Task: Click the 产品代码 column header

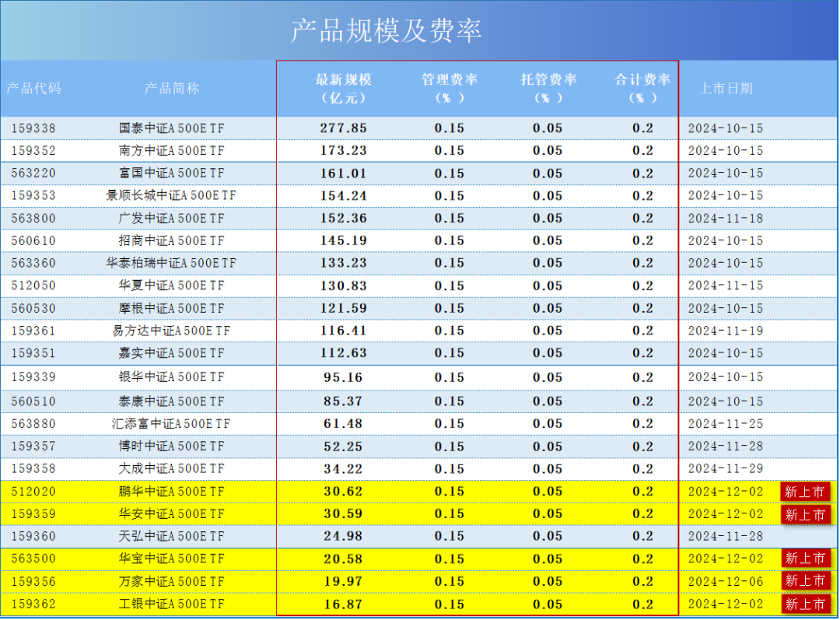Action: (33, 89)
